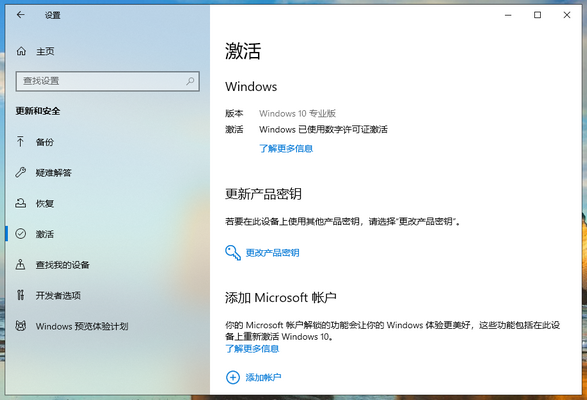This screenshot has height=400, width=587.
Task: Click the backup arrow icon beside 备份
Action: point(21,142)
